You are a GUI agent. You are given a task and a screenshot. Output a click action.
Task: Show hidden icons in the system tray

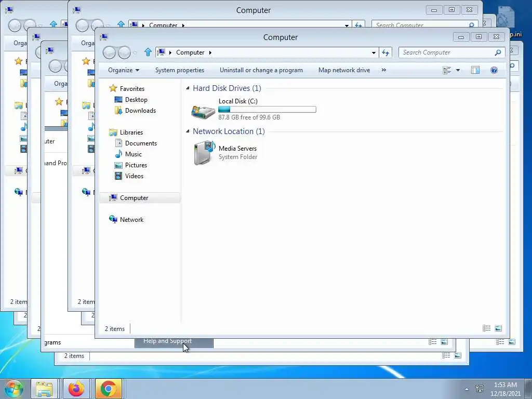pyautogui.click(x=467, y=389)
